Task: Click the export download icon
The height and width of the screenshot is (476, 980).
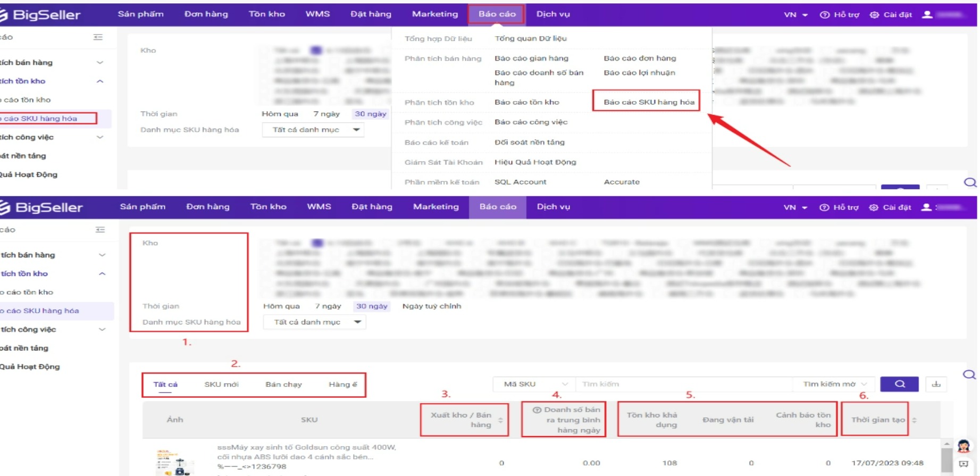Action: pos(936,384)
